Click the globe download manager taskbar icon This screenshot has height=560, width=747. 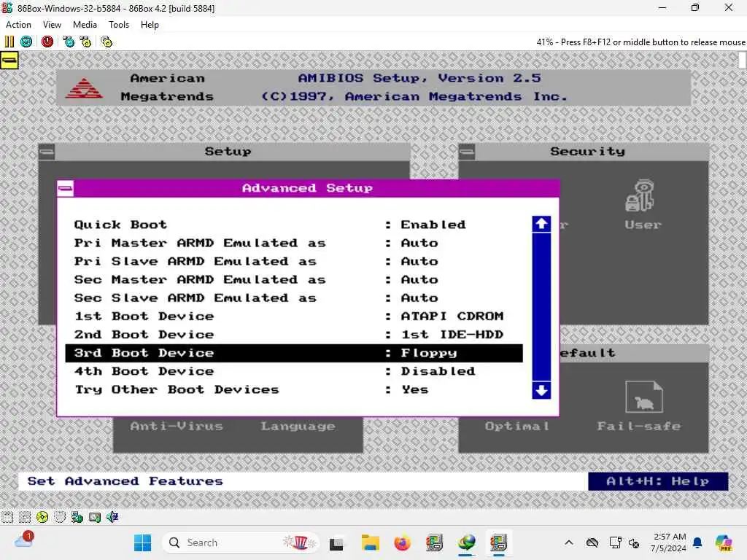[466, 542]
